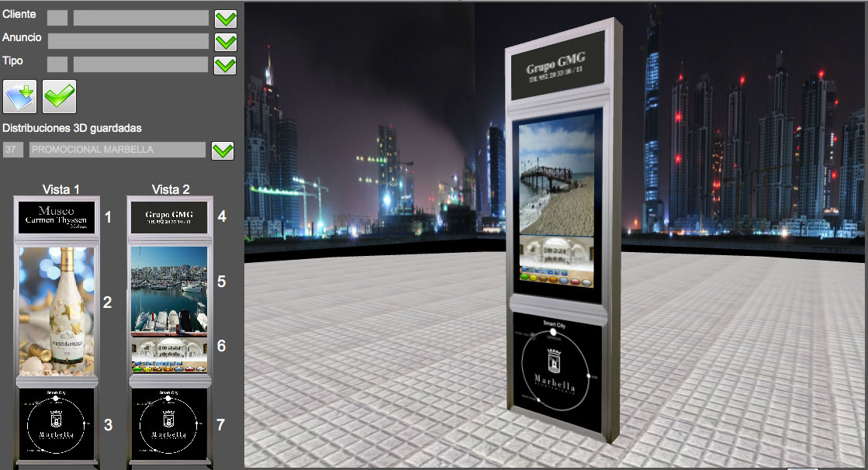The width and height of the screenshot is (868, 470).
Task: Click the green check beside Tipo
Action: click(x=226, y=65)
